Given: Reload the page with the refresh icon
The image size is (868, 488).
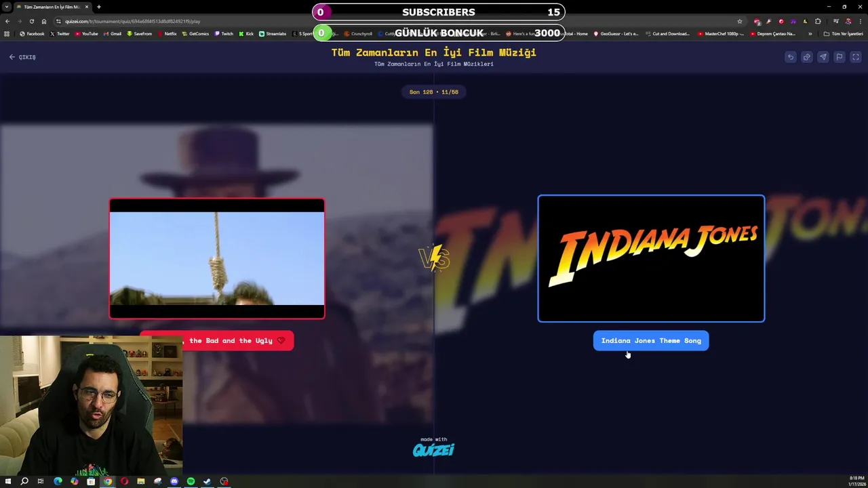Looking at the screenshot, I should pyautogui.click(x=31, y=21).
